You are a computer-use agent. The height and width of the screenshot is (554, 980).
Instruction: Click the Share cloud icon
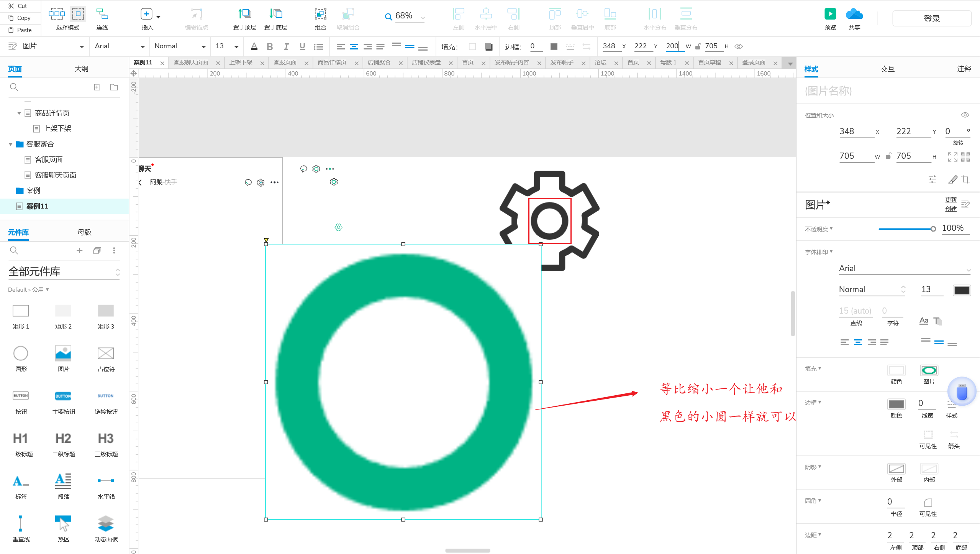(854, 14)
